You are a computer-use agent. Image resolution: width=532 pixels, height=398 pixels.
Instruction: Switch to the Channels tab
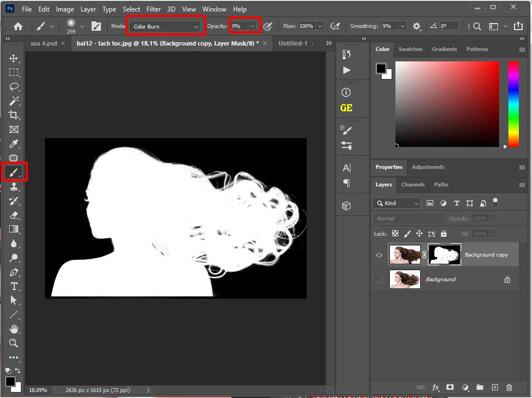tap(412, 185)
